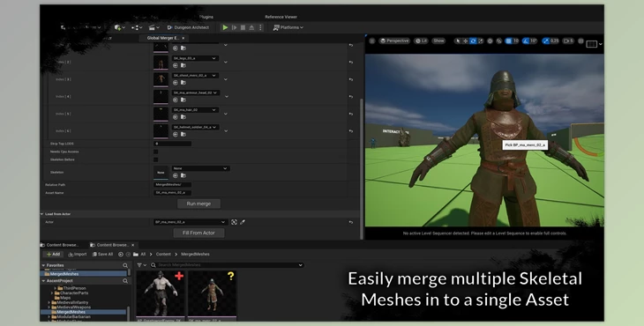Open the cinematics clapboard dropdown
The height and width of the screenshot is (326, 644).
point(154,27)
